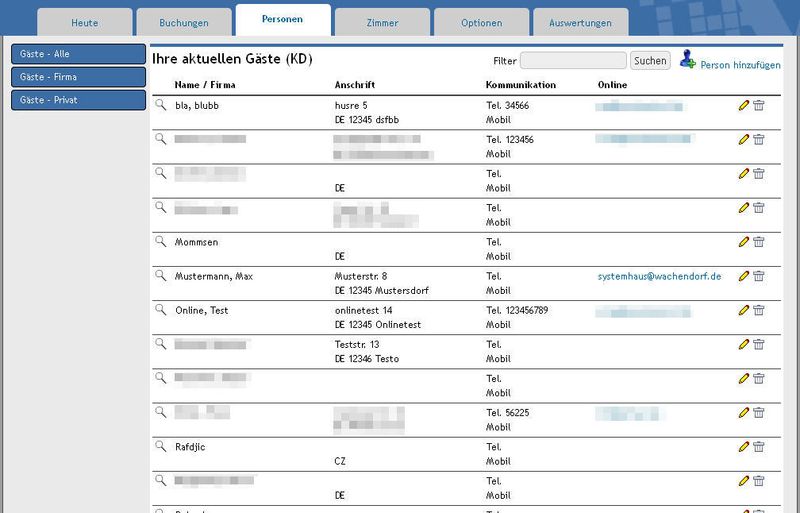The image size is (800, 513).
Task: Click Person hinzufügen link
Action: pyautogui.click(x=740, y=65)
